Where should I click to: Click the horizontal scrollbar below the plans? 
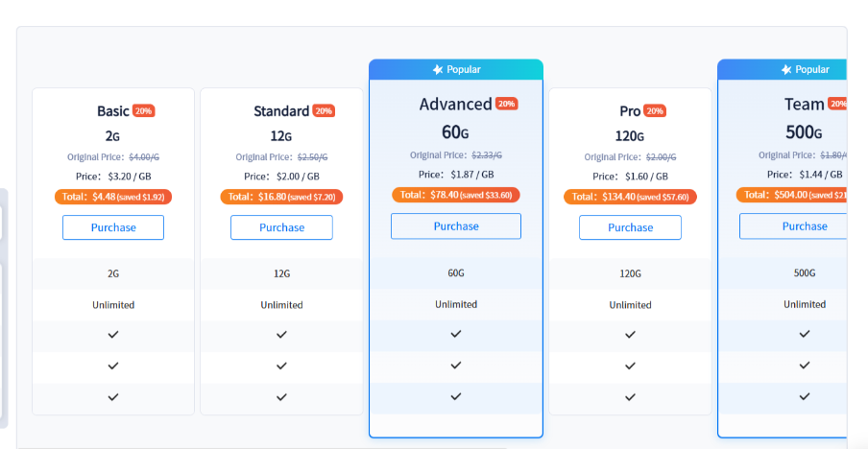[x=263, y=448]
